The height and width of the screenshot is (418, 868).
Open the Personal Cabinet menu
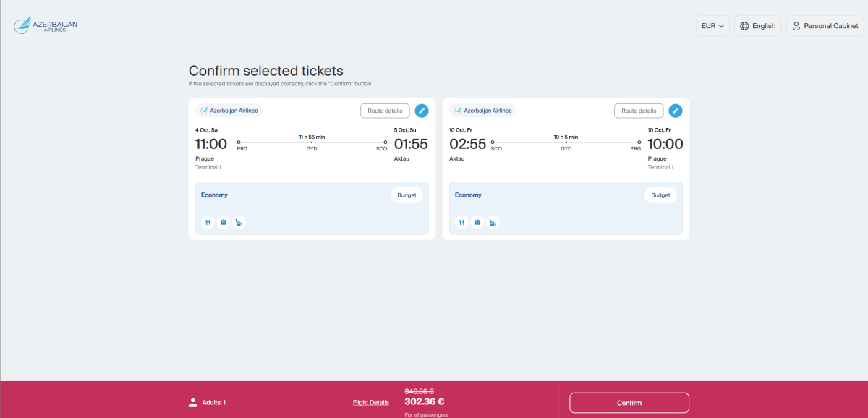825,26
